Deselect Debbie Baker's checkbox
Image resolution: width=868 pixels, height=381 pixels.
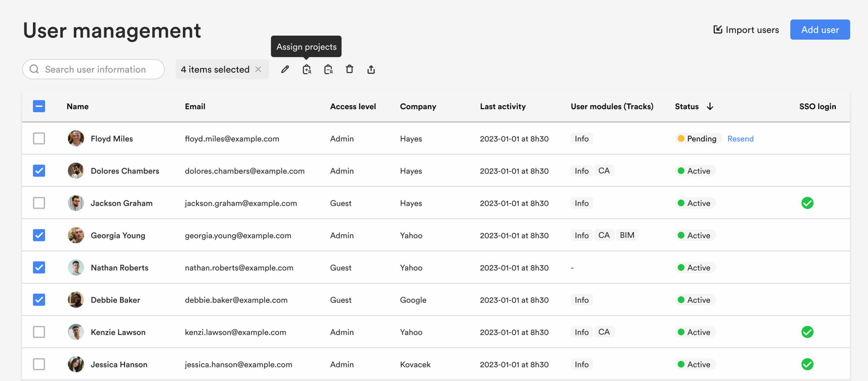39,300
